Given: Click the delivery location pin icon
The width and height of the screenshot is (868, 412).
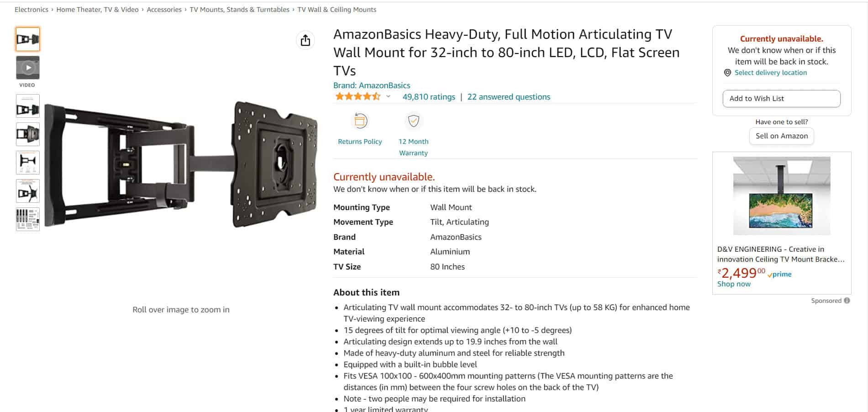Looking at the screenshot, I should (x=728, y=72).
